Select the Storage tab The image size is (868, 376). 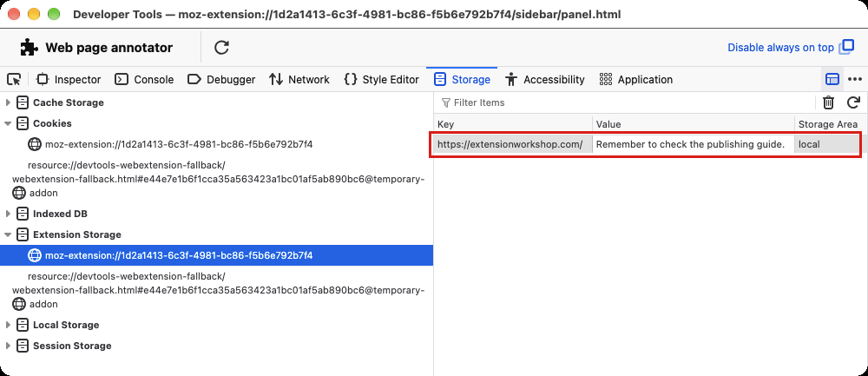point(463,80)
